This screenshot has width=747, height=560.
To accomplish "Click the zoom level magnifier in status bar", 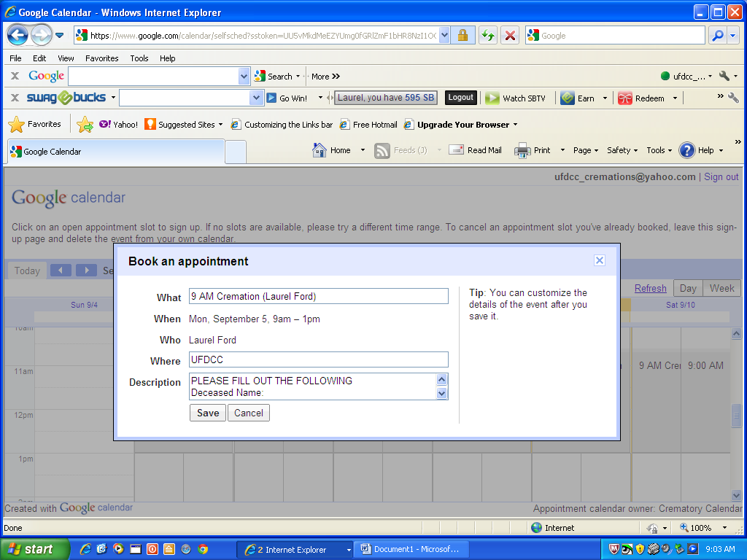I will (684, 527).
